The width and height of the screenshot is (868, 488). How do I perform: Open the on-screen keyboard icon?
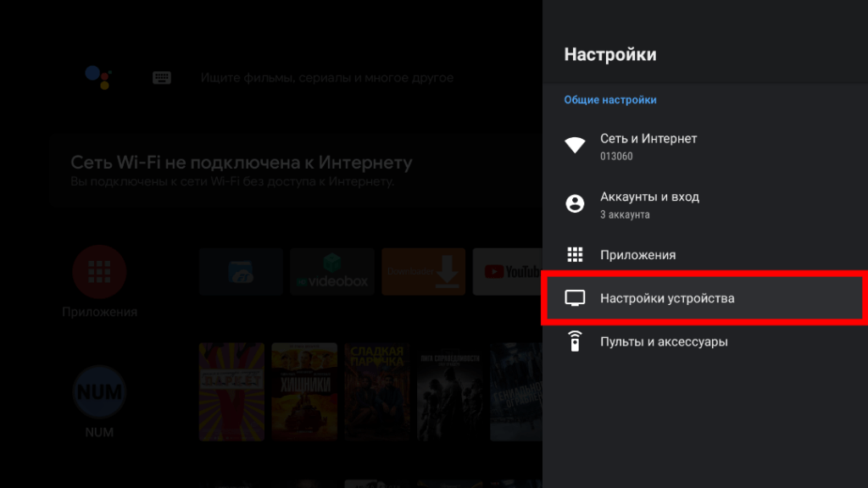pyautogui.click(x=161, y=77)
